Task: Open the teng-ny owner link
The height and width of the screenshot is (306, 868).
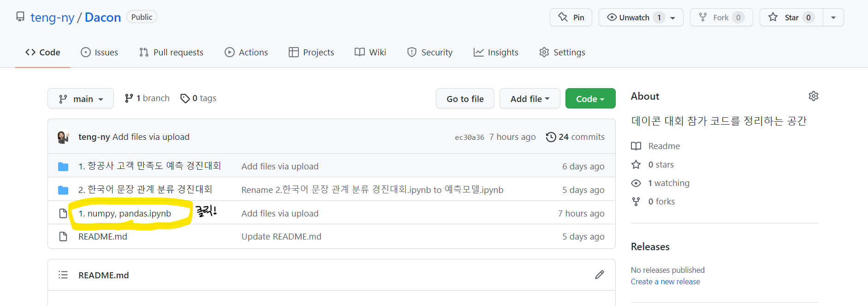Action: pyautogui.click(x=52, y=18)
